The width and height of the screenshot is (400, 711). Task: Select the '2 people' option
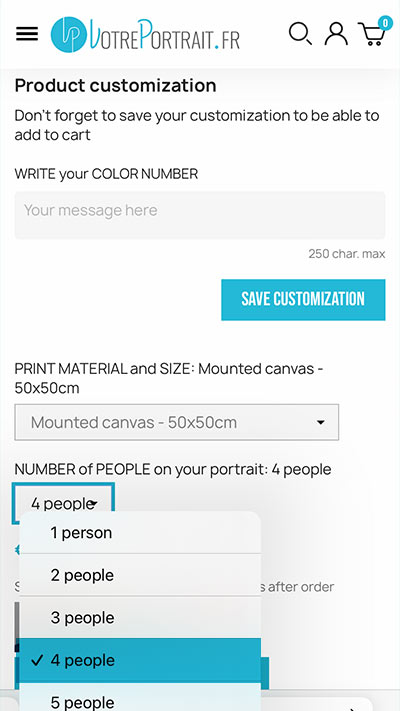pos(140,575)
